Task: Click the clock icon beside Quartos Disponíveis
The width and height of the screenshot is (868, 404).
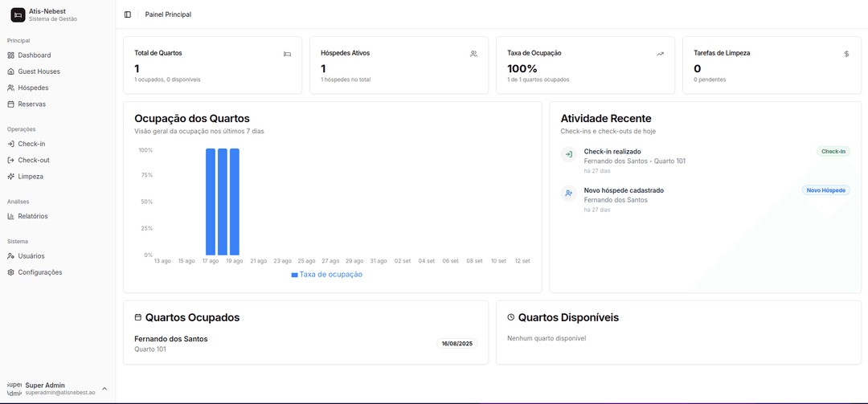Action: pyautogui.click(x=511, y=317)
